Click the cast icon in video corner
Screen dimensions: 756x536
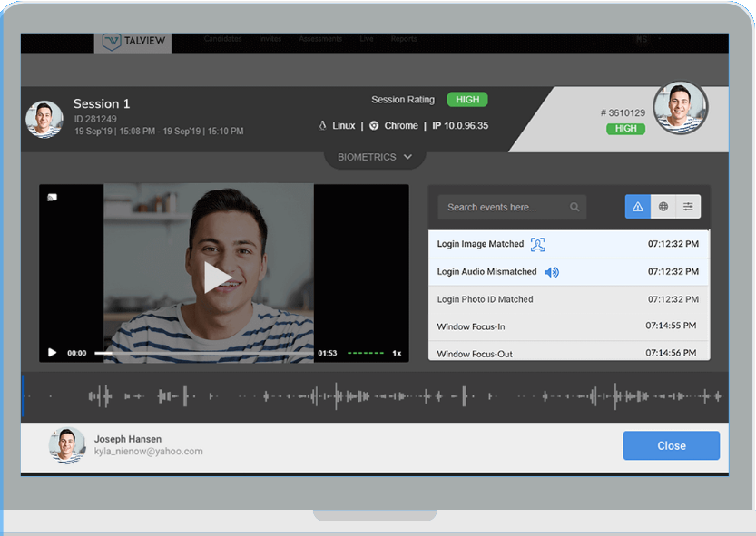point(53,197)
